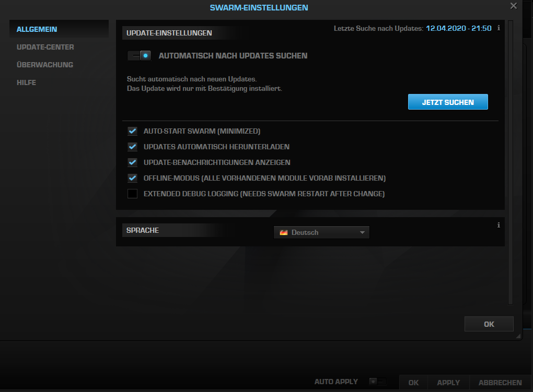The height and width of the screenshot is (392, 533).
Task: Click the Swarm-Einstellungen title
Action: click(x=259, y=7)
